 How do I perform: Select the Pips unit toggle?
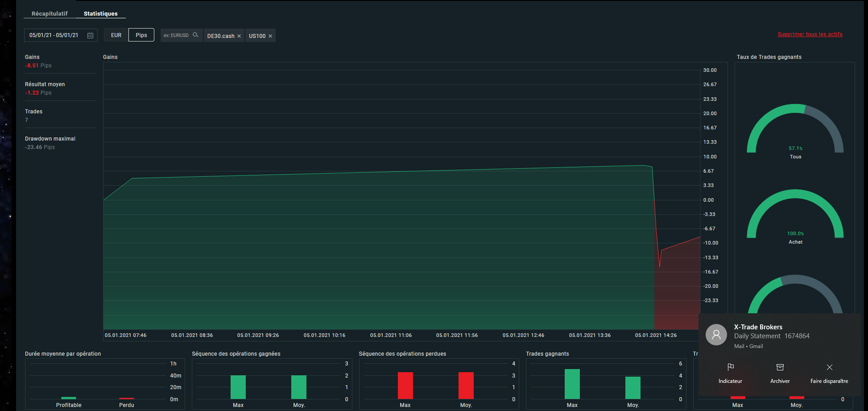click(x=141, y=35)
